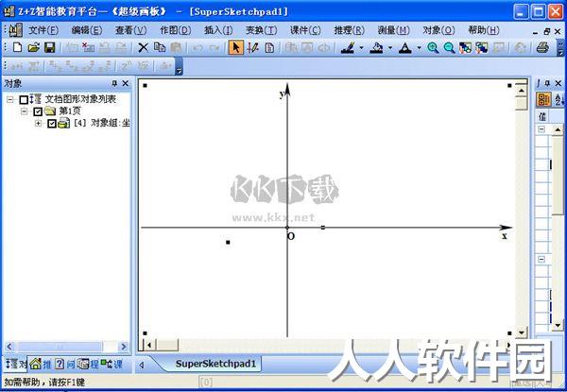Pin the right properties panel
This screenshot has width=567, height=392.
click(547, 83)
